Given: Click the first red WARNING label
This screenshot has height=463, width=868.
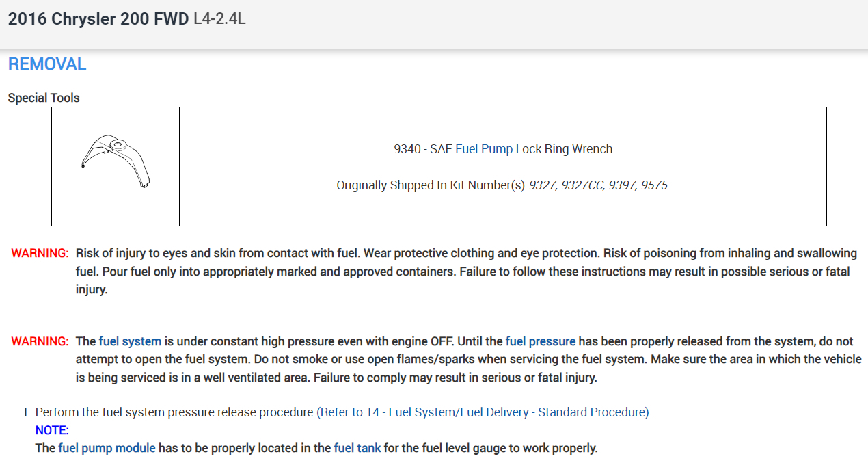Looking at the screenshot, I should click(x=40, y=254).
